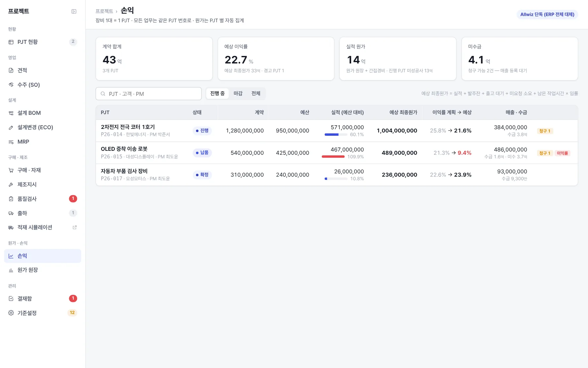Click the red badge 1 beside 품질검사
588x368 pixels.
tap(73, 199)
